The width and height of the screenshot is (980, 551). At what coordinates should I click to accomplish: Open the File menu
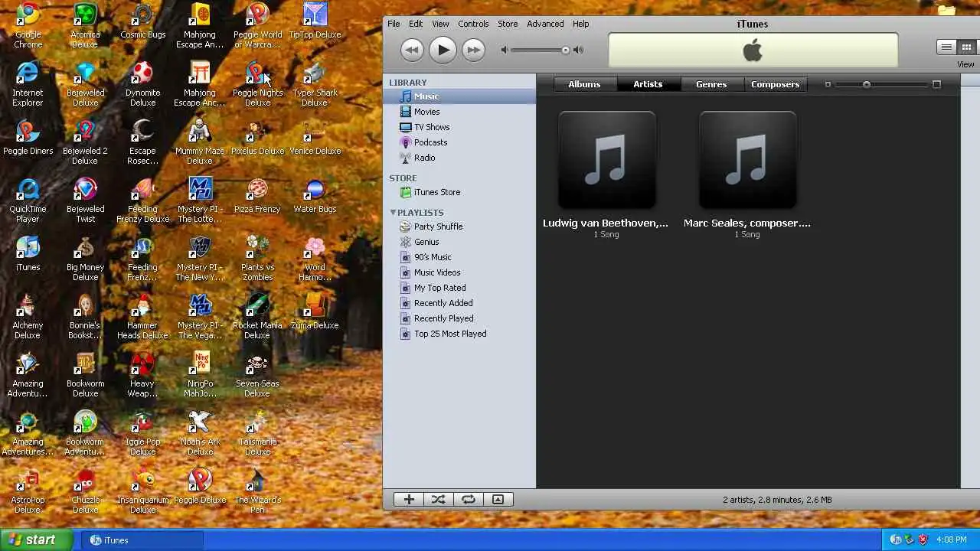394,24
